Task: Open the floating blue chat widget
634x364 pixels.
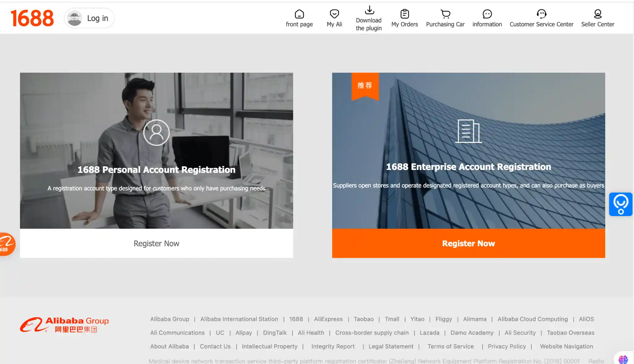Action: tap(621, 204)
